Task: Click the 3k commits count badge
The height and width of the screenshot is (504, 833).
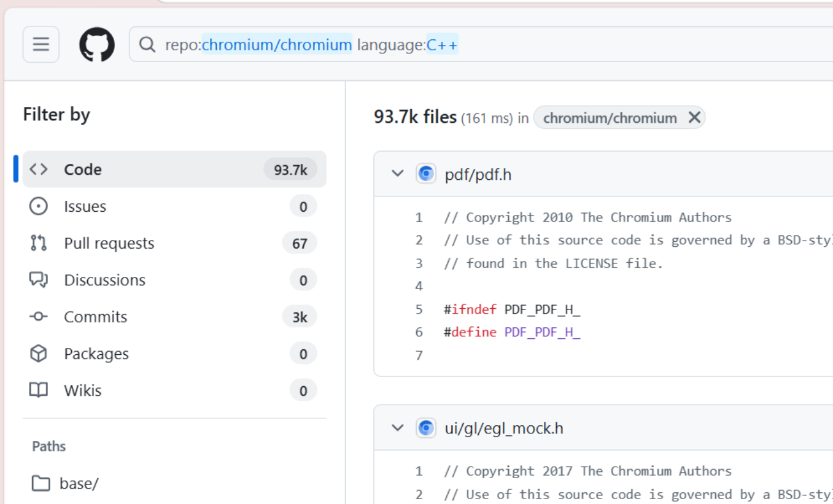Action: 300,317
